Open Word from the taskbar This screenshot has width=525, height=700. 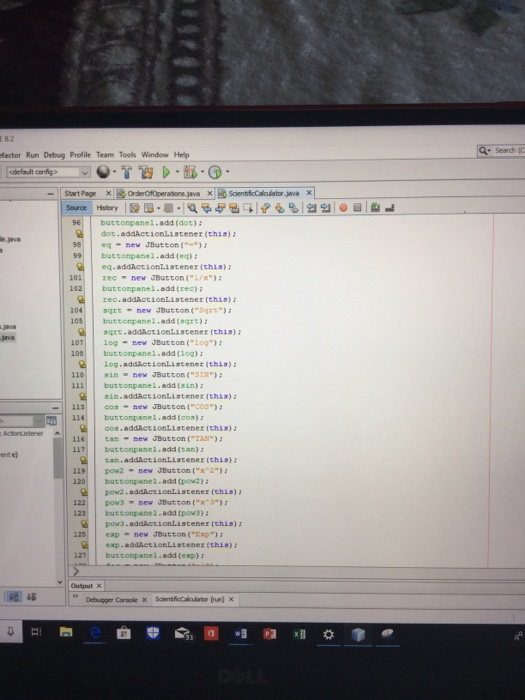pyautogui.click(x=240, y=633)
